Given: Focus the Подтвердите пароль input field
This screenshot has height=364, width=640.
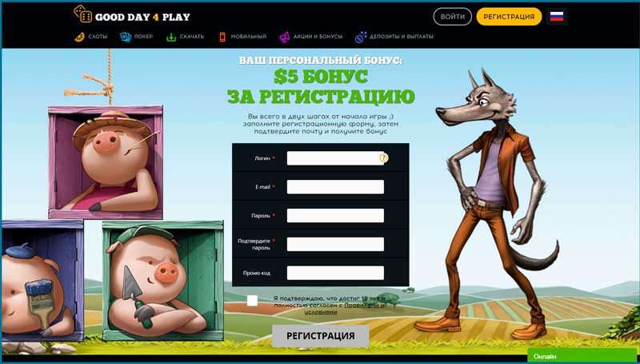Looking at the screenshot, I should [335, 244].
